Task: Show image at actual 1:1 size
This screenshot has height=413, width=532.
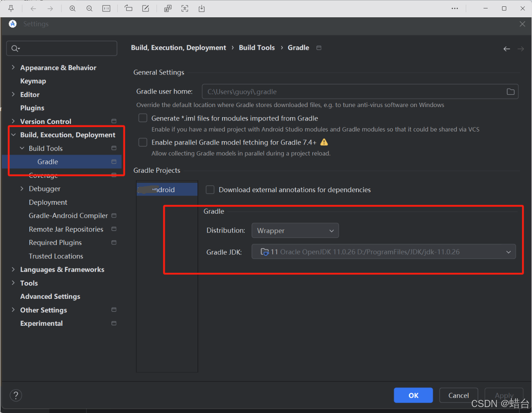Action: (106, 8)
